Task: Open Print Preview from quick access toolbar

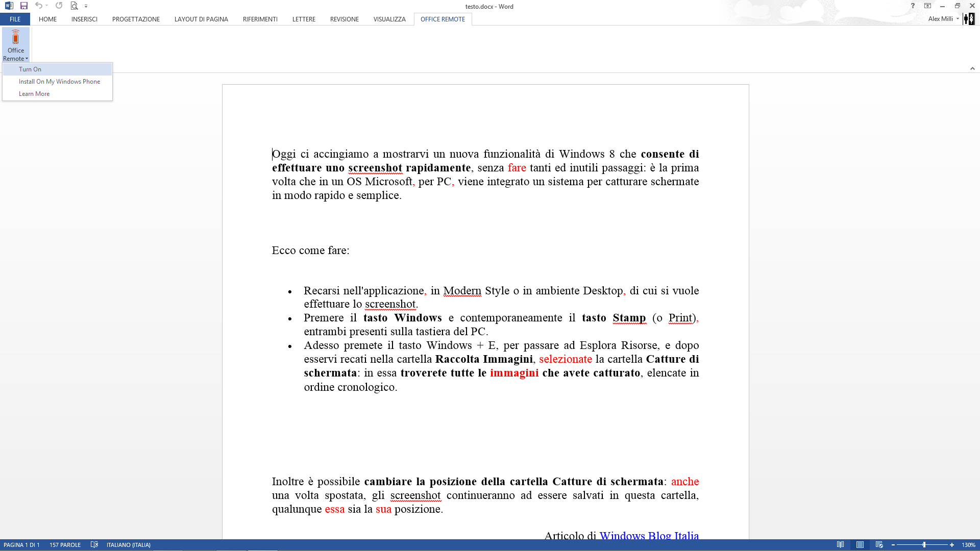Action: (74, 6)
